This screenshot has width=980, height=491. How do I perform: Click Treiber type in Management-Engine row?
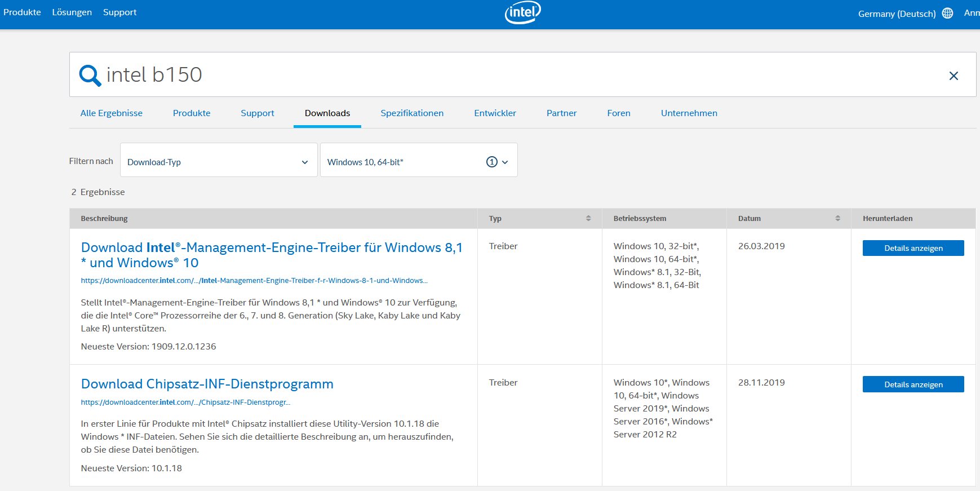503,246
